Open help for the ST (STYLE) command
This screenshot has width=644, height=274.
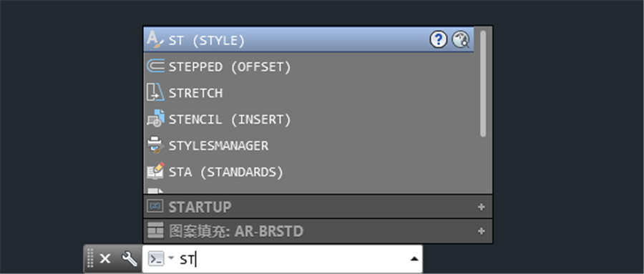pos(438,40)
